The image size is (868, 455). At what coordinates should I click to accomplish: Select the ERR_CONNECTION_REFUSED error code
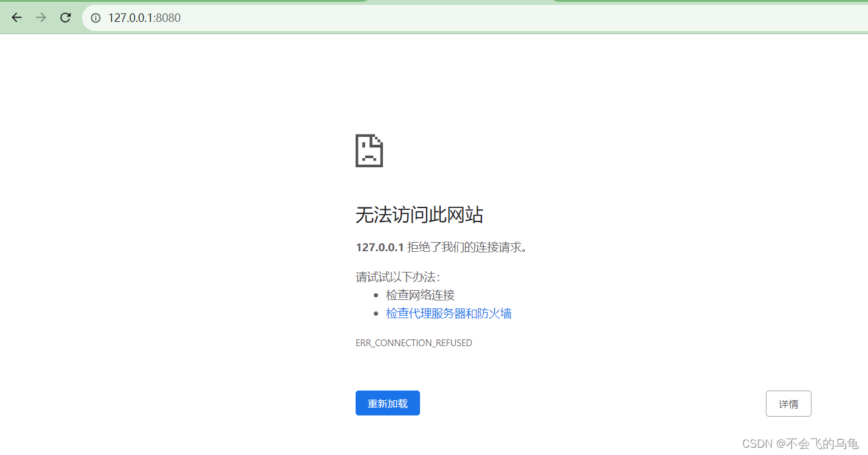click(x=414, y=343)
